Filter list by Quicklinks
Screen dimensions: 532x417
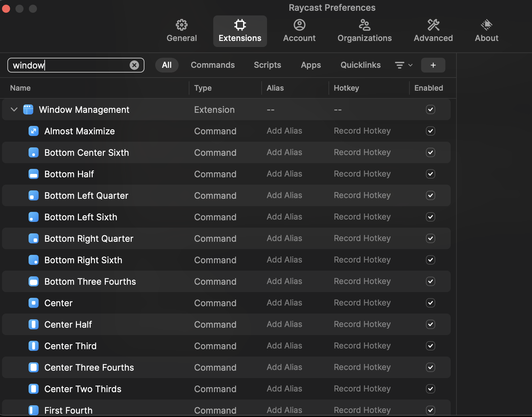click(360, 65)
